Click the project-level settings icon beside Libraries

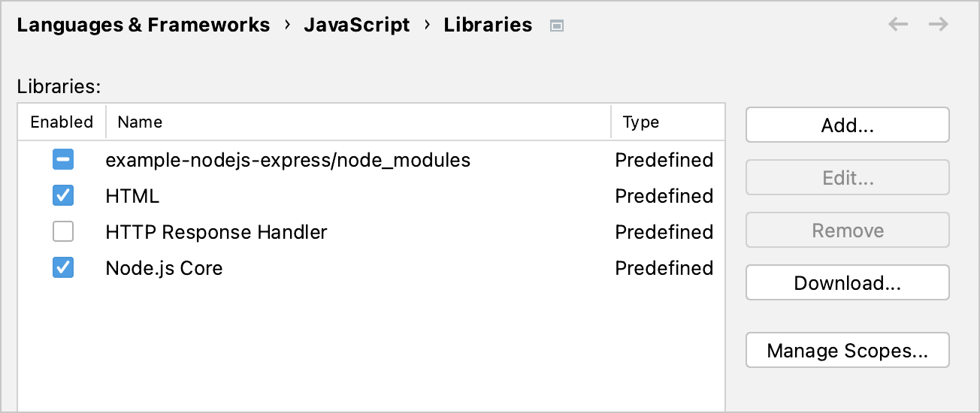556,26
